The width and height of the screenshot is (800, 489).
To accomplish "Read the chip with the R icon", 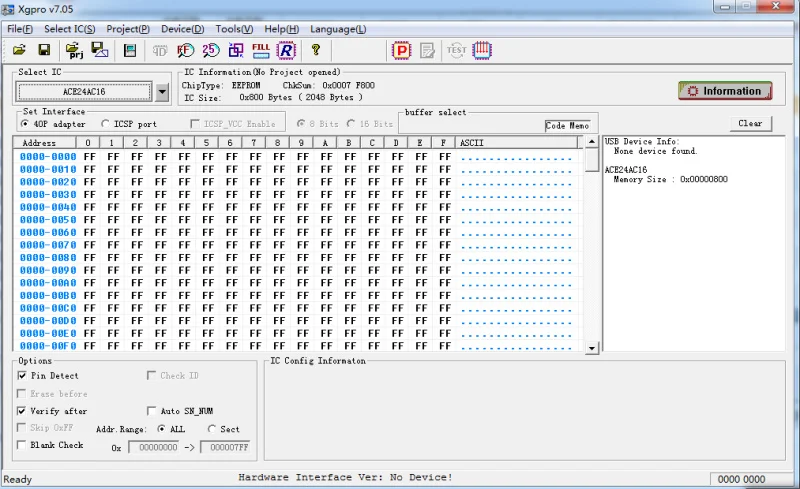I will click(286, 50).
